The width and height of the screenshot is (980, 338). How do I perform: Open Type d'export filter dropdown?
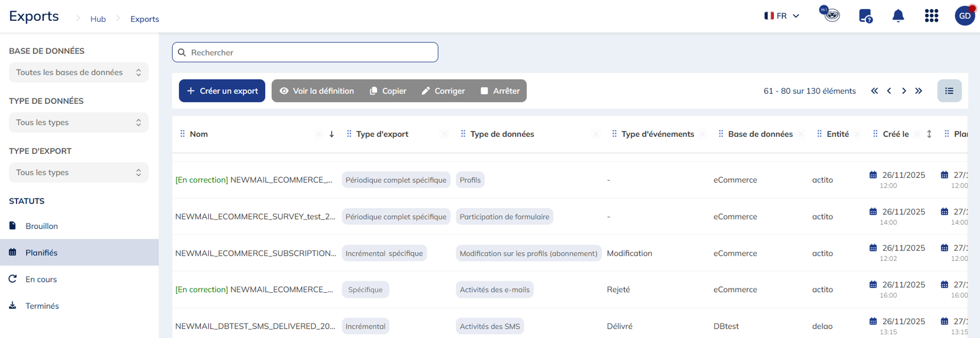79,173
